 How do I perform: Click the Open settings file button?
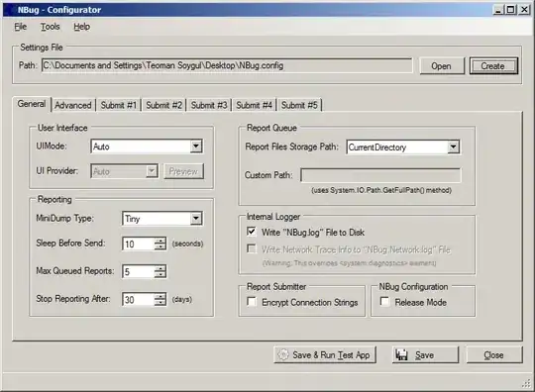442,65
